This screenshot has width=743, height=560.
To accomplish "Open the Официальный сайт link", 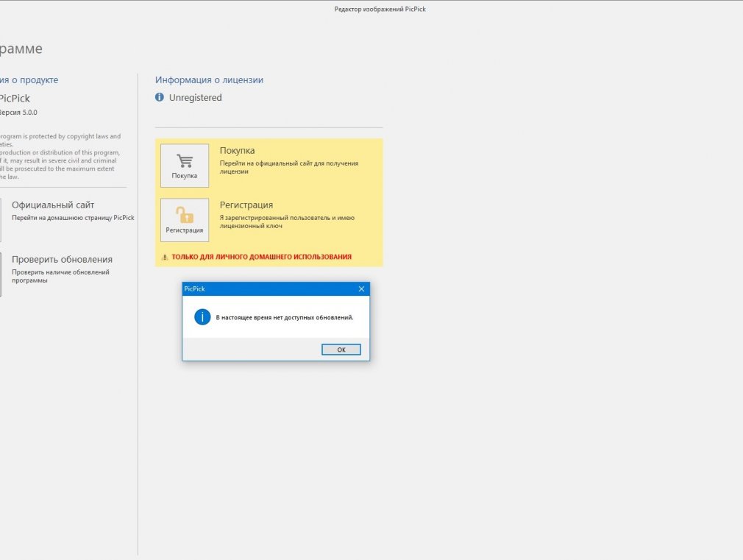I will (53, 205).
